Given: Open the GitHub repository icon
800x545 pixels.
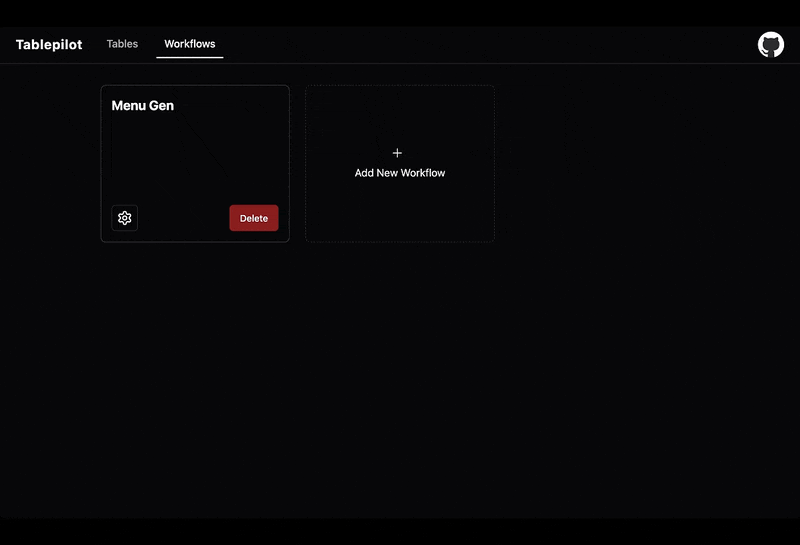Looking at the screenshot, I should (x=770, y=45).
